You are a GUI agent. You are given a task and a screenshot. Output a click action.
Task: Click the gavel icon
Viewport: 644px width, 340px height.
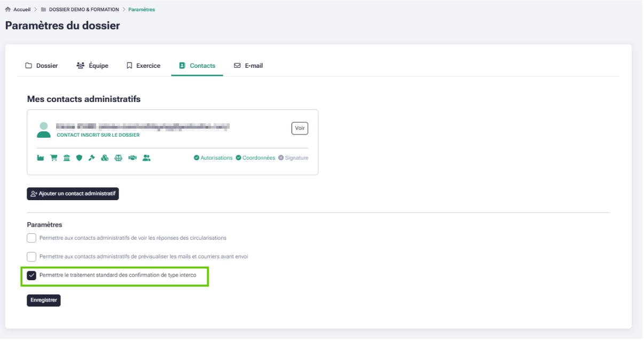[x=92, y=158]
